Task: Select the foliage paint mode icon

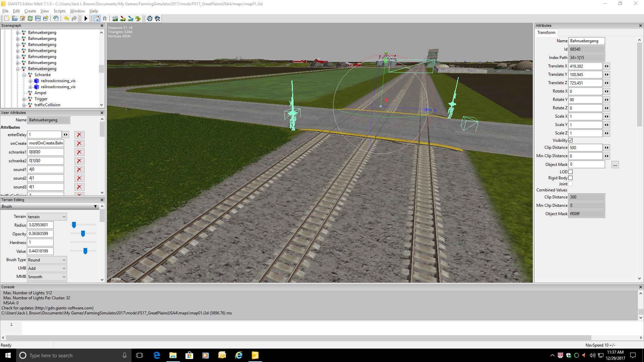Action: tap(138, 19)
